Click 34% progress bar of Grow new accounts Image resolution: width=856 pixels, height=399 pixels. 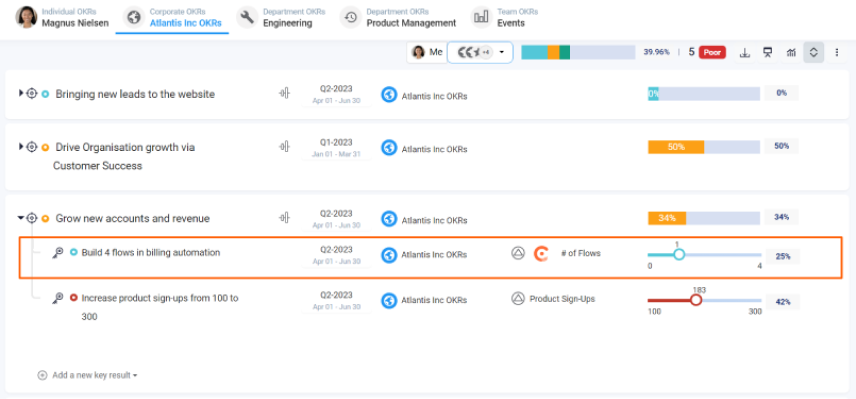coord(704,218)
